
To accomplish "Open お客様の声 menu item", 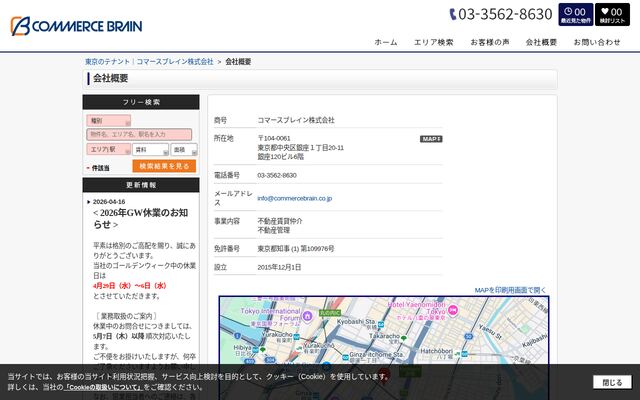I will point(490,42).
